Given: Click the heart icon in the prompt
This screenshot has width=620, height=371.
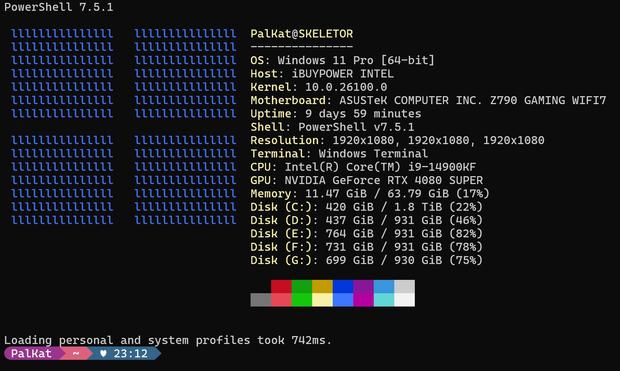Looking at the screenshot, I should coord(103,354).
